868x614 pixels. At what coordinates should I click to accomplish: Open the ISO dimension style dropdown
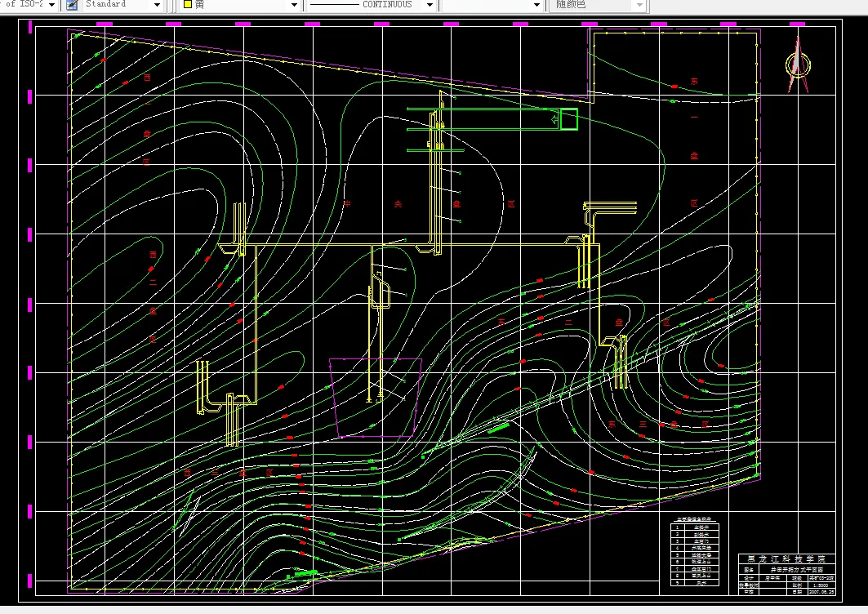[x=51, y=4]
